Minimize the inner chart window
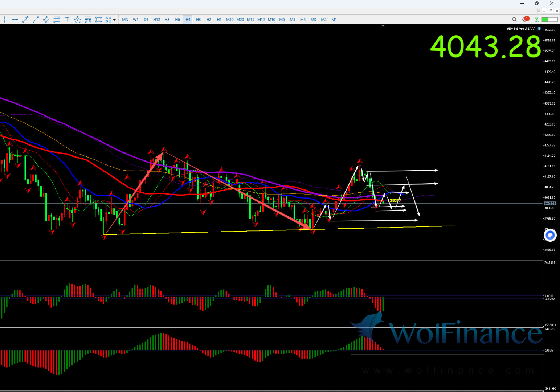Viewport: 560px width, 392px height. tap(544, 11)
